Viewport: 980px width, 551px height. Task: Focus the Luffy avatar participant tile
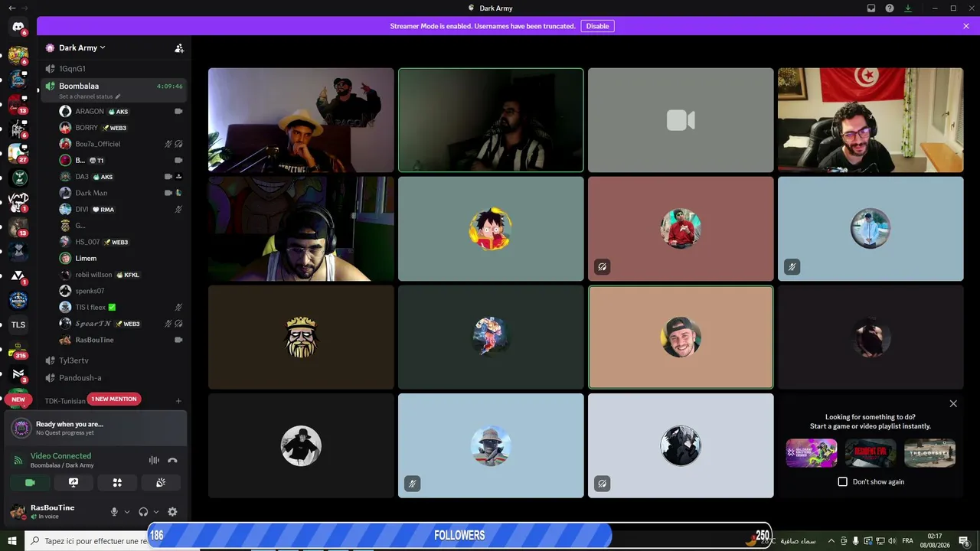click(491, 229)
